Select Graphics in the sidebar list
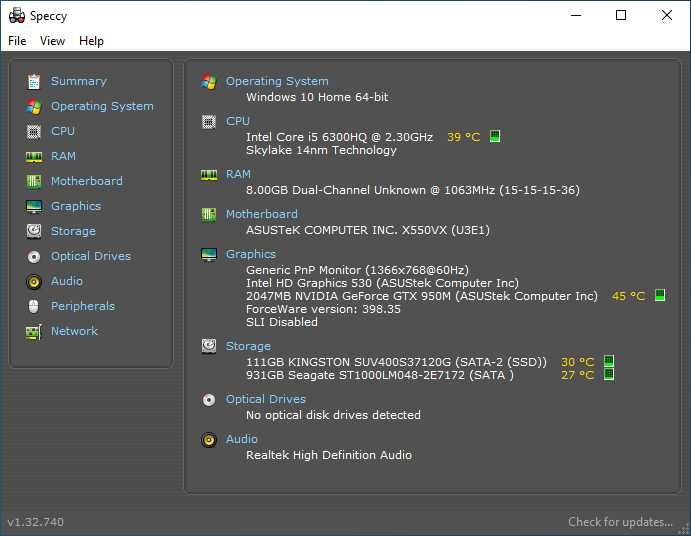This screenshot has height=536, width=691. [x=75, y=206]
